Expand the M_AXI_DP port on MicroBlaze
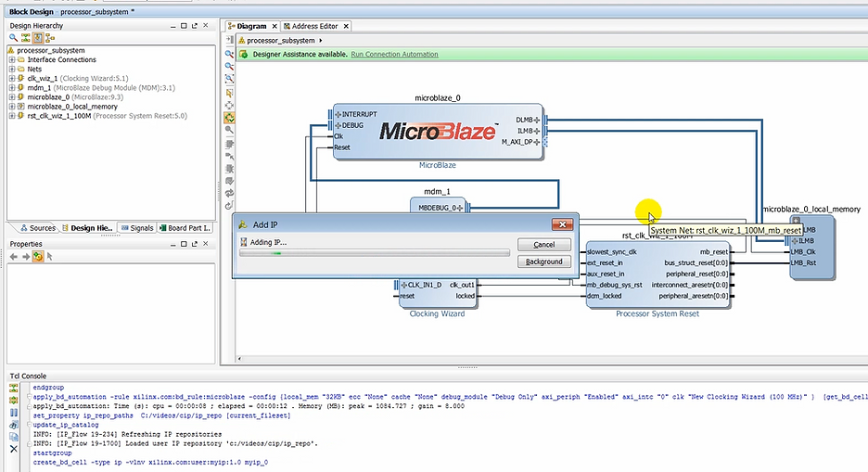 [536, 142]
